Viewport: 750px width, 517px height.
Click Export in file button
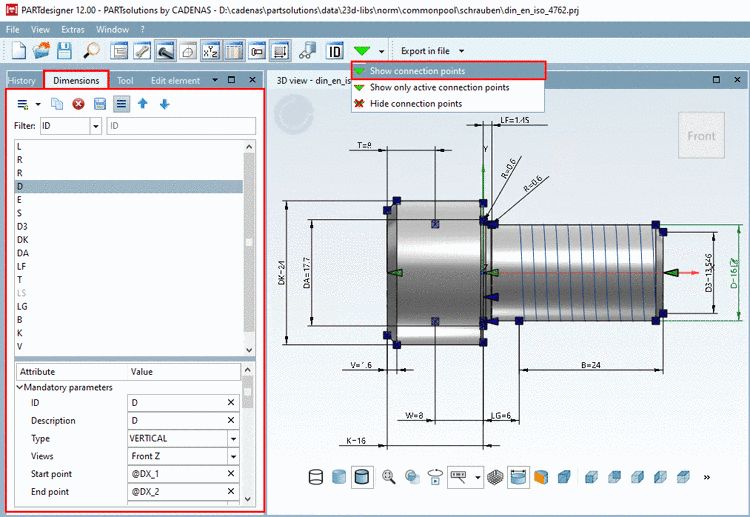425,50
